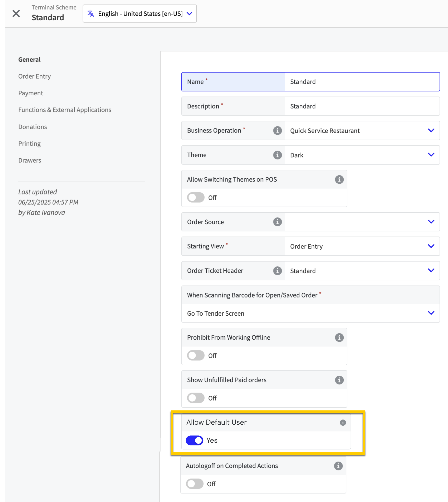Open the Order Entry section
This screenshot has height=502, width=448.
[x=35, y=76]
